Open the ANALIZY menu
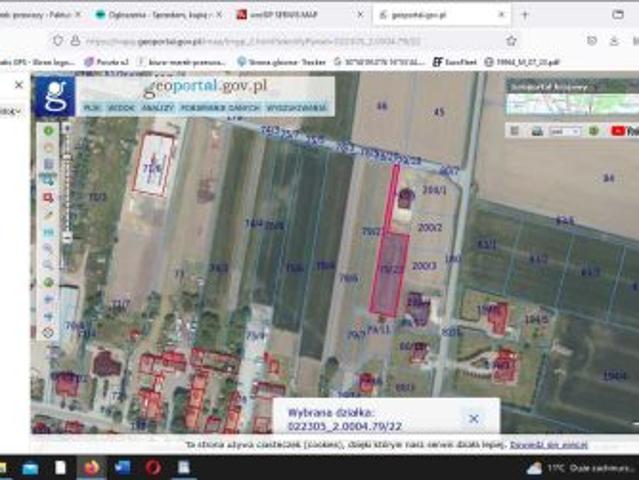 coord(156,106)
